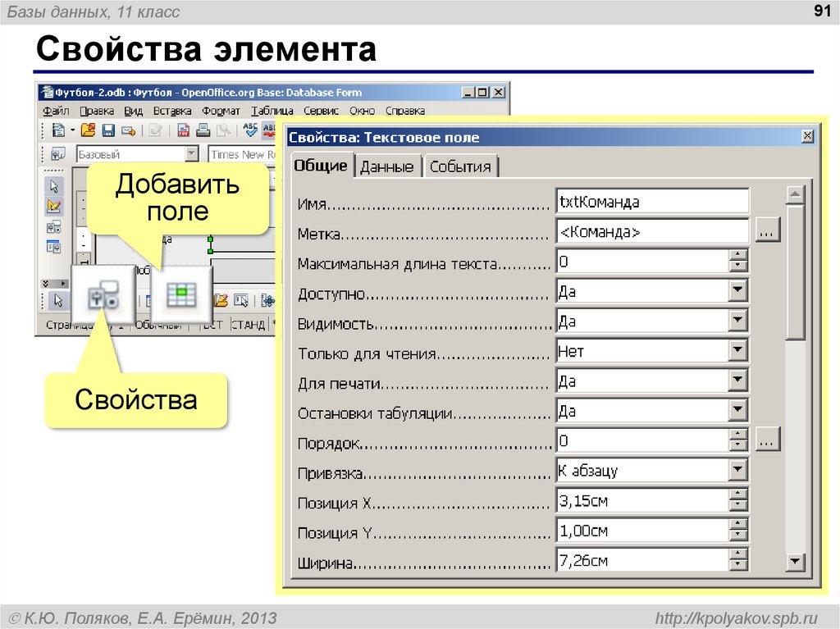Screen dimensions: 840x629
Task: Click the «txtКоманда» name input field
Action: tap(652, 201)
